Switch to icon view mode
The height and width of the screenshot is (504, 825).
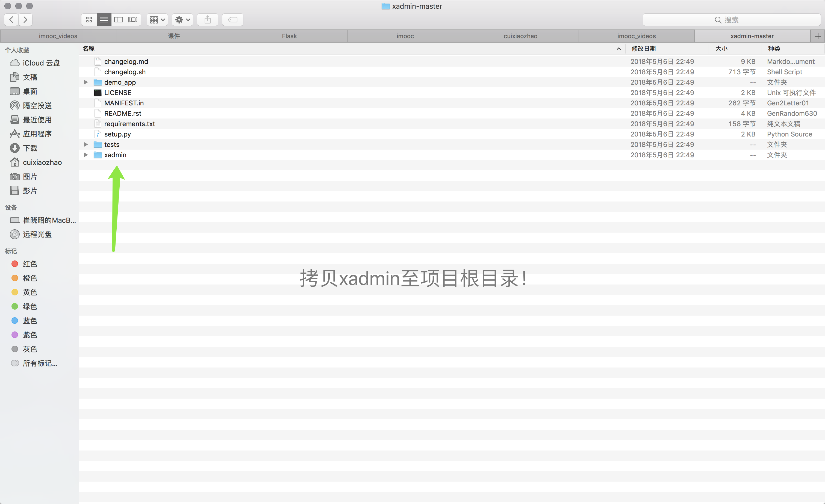tap(89, 20)
